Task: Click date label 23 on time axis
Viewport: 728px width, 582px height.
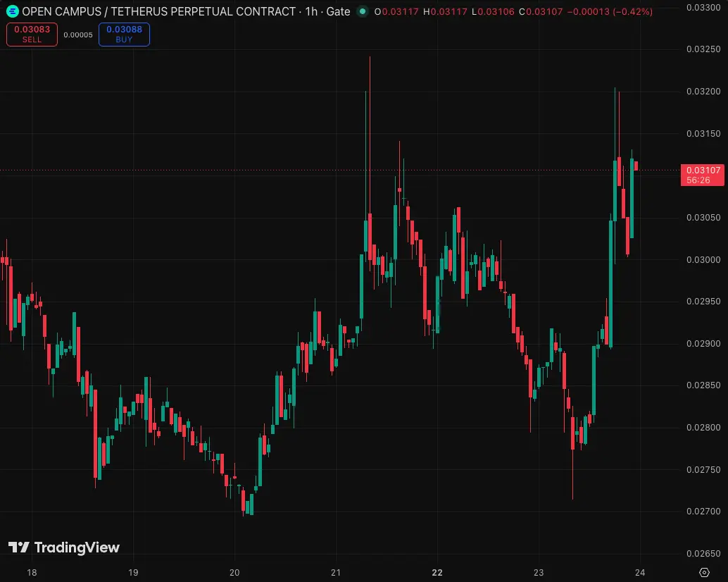Action: pyautogui.click(x=539, y=572)
